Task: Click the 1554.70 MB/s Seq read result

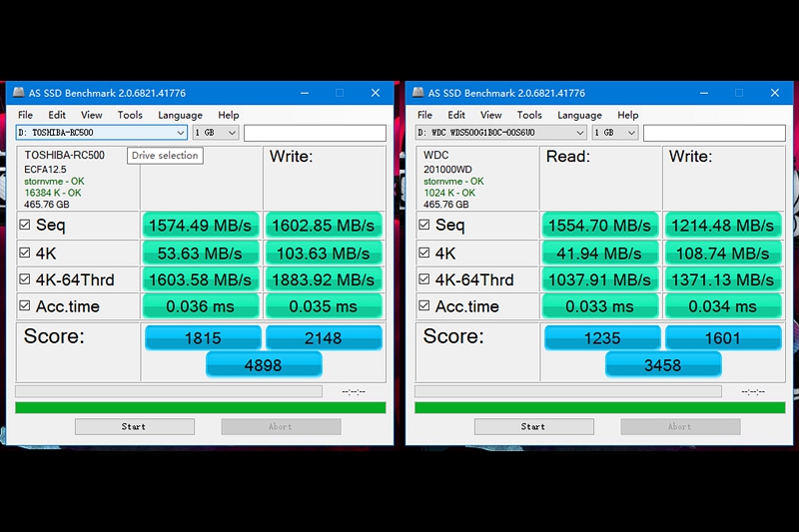Action: pos(600,225)
